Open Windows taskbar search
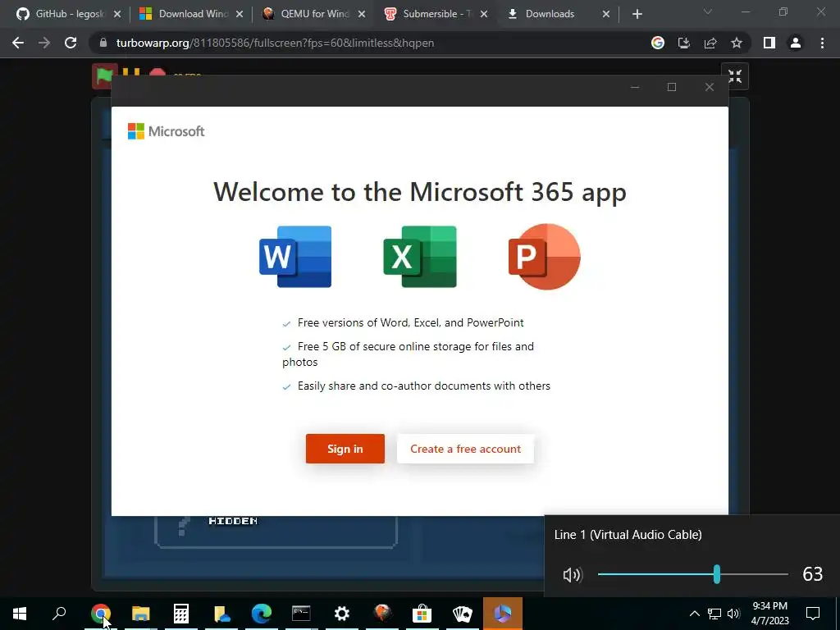Image resolution: width=840 pixels, height=630 pixels. [x=59, y=614]
